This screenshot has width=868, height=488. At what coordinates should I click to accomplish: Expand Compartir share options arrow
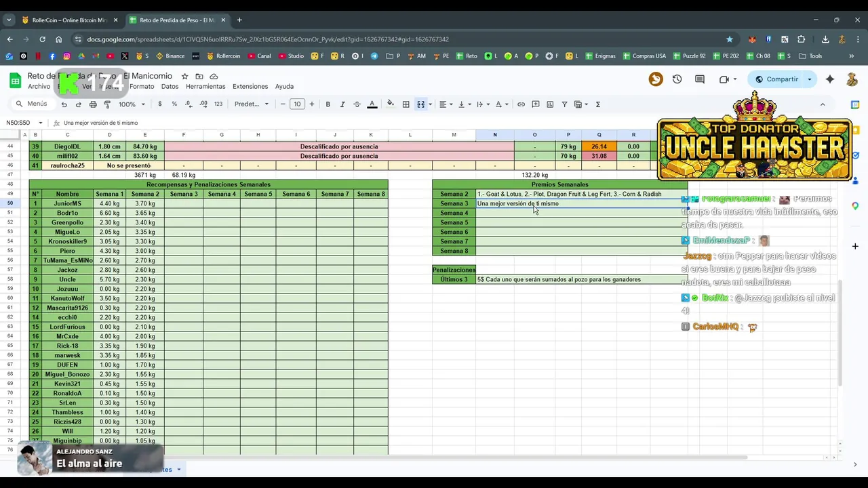809,79
